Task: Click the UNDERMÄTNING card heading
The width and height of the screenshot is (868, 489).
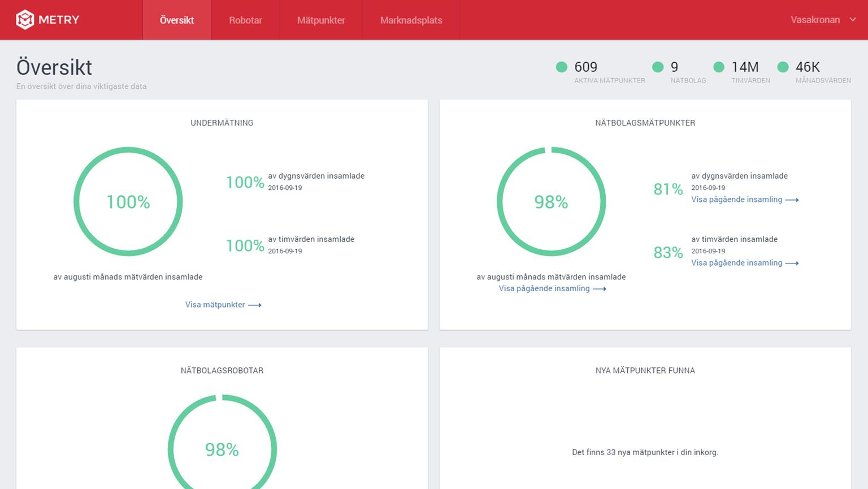Action: click(x=222, y=123)
